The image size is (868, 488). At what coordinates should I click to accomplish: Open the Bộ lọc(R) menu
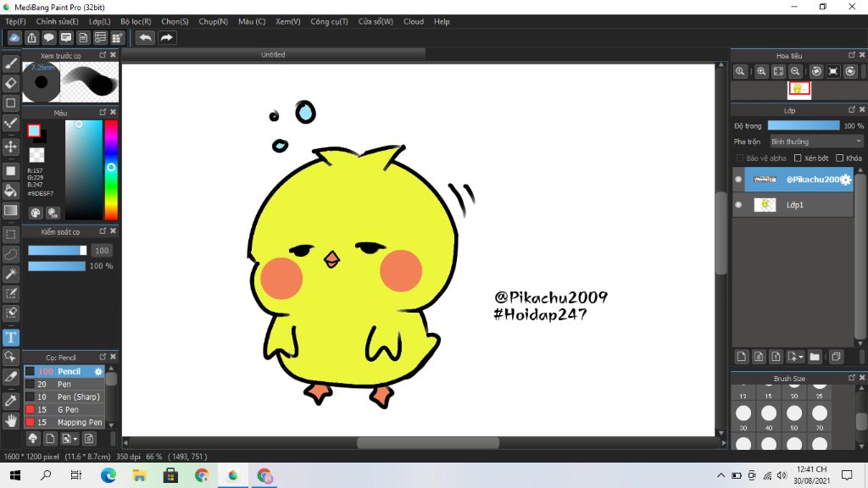(x=136, y=21)
